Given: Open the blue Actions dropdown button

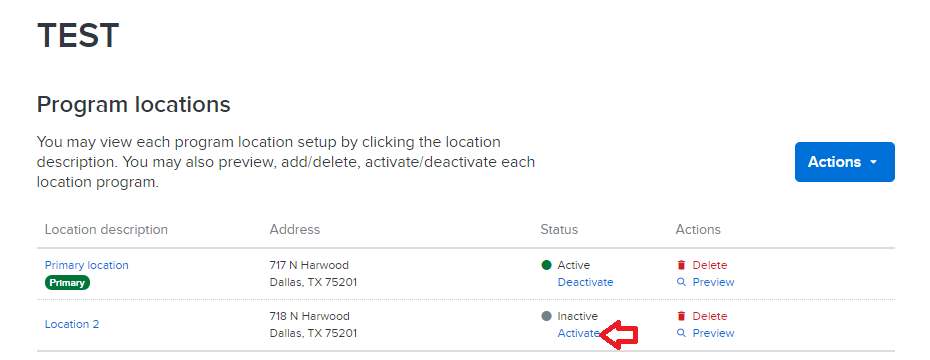Looking at the screenshot, I should (x=845, y=162).
